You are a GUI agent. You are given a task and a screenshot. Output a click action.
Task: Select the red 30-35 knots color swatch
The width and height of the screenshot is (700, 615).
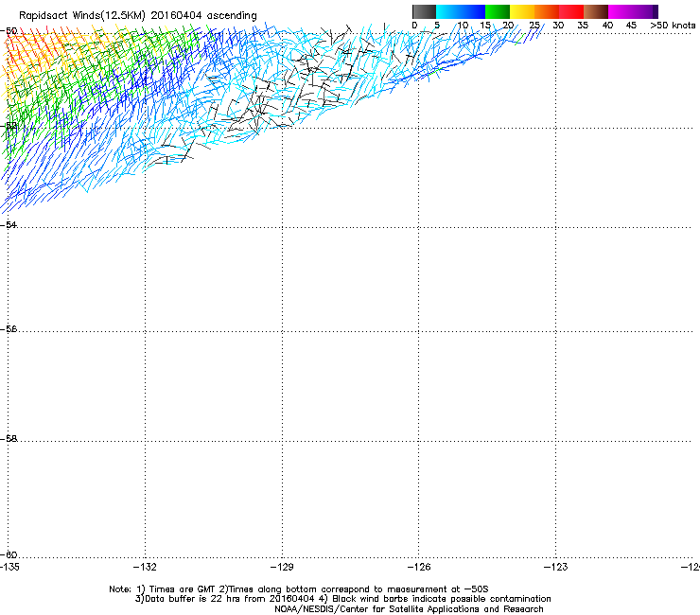click(571, 11)
